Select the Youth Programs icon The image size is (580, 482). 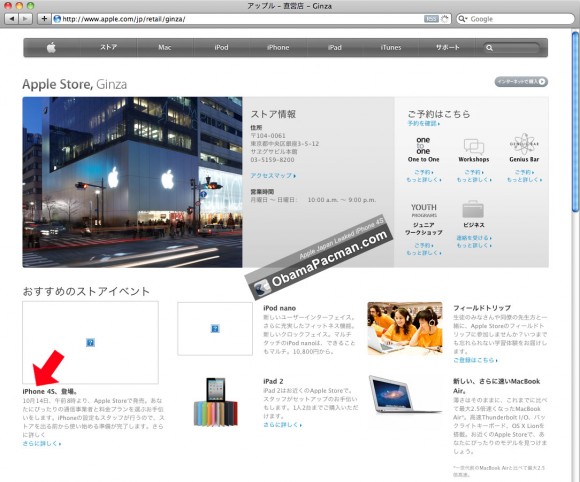tap(424, 210)
